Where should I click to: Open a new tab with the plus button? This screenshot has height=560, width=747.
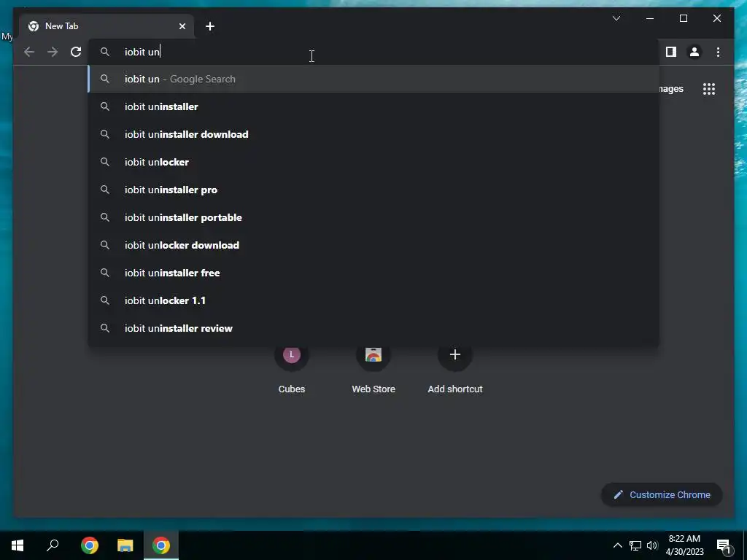point(210,27)
